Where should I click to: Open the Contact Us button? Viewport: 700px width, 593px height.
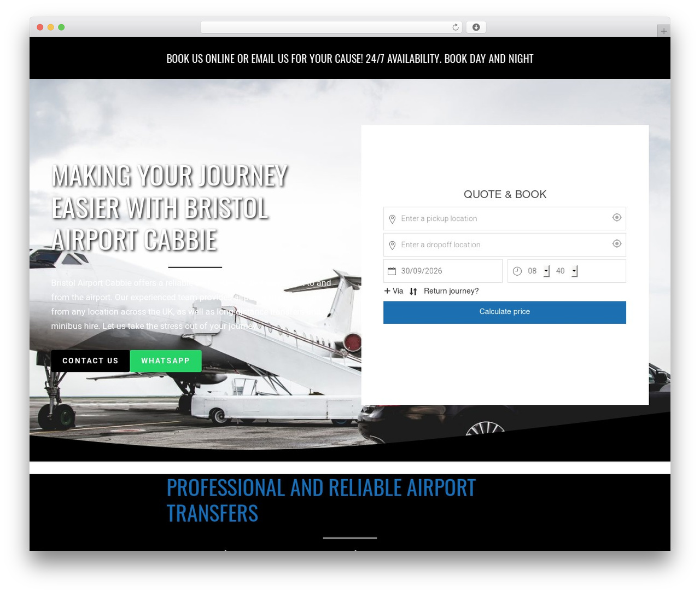click(90, 361)
